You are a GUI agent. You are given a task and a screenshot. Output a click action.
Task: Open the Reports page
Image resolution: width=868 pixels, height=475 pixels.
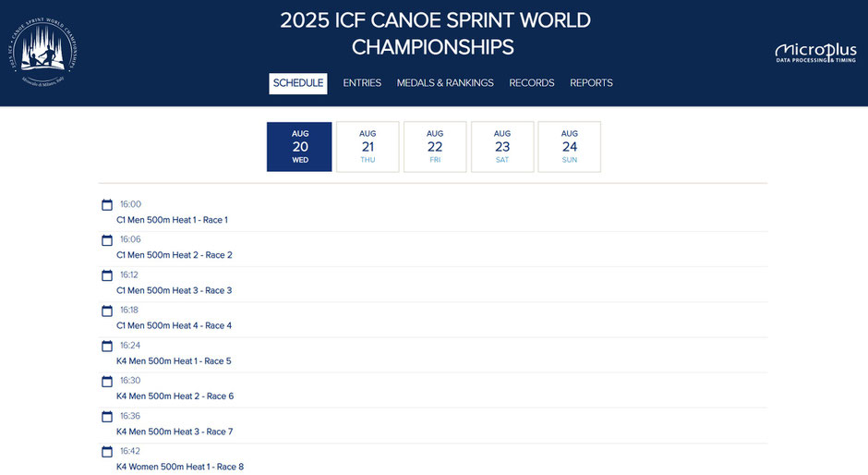591,83
